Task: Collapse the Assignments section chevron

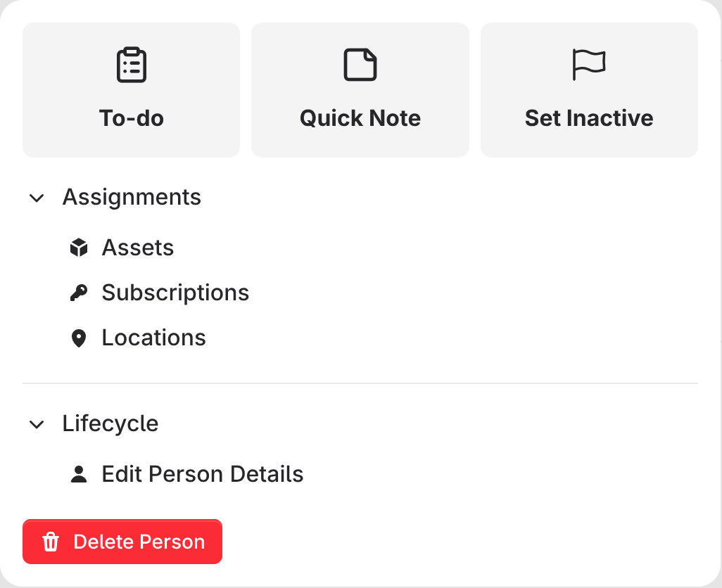Action: tap(37, 198)
